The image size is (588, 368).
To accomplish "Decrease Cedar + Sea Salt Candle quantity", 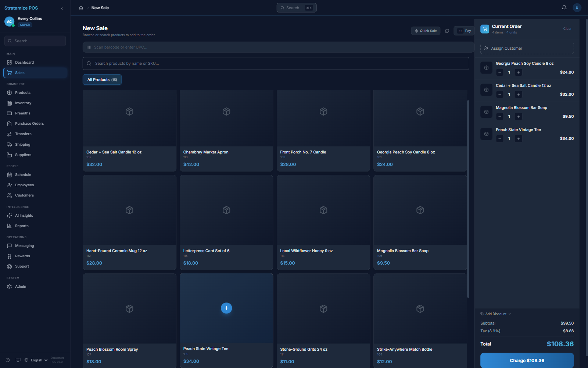I will (x=500, y=95).
